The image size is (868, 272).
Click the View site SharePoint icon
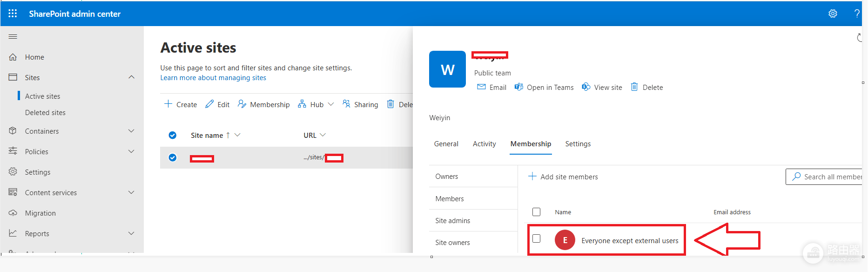click(586, 87)
